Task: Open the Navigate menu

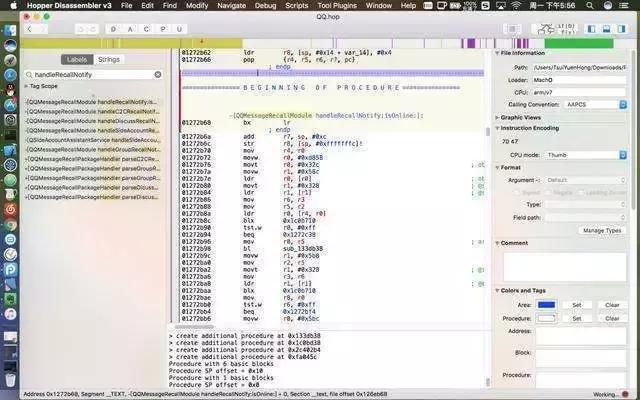Action: point(231,5)
